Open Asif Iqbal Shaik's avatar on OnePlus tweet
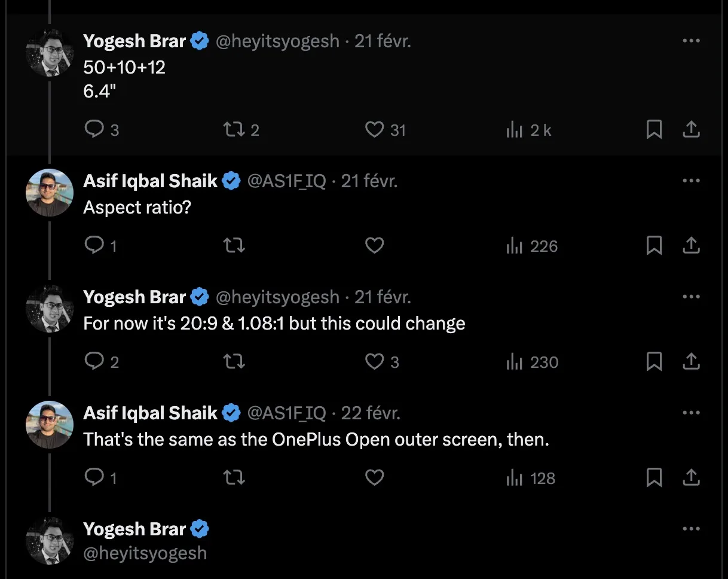 [x=50, y=424]
